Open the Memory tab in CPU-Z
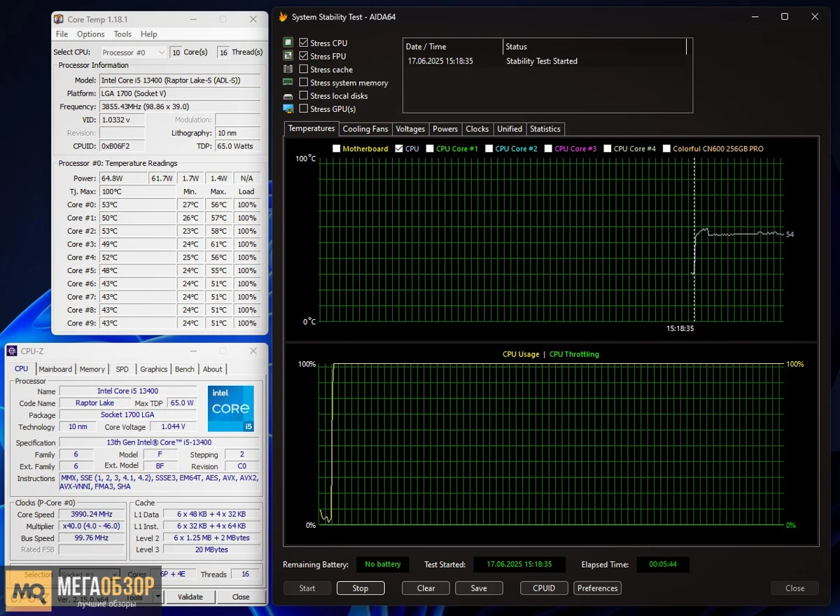The width and height of the screenshot is (840, 616). (x=92, y=369)
